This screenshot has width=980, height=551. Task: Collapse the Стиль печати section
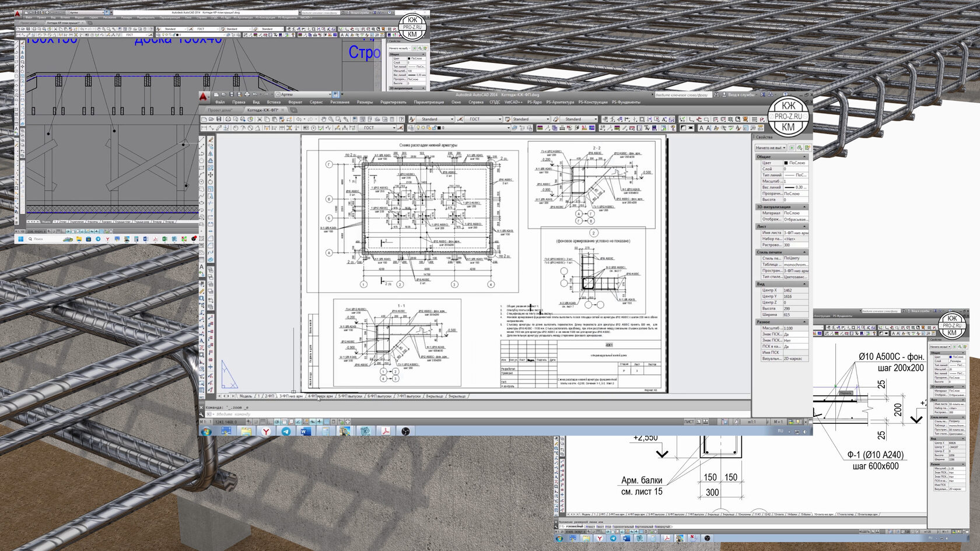pyautogui.click(x=804, y=252)
